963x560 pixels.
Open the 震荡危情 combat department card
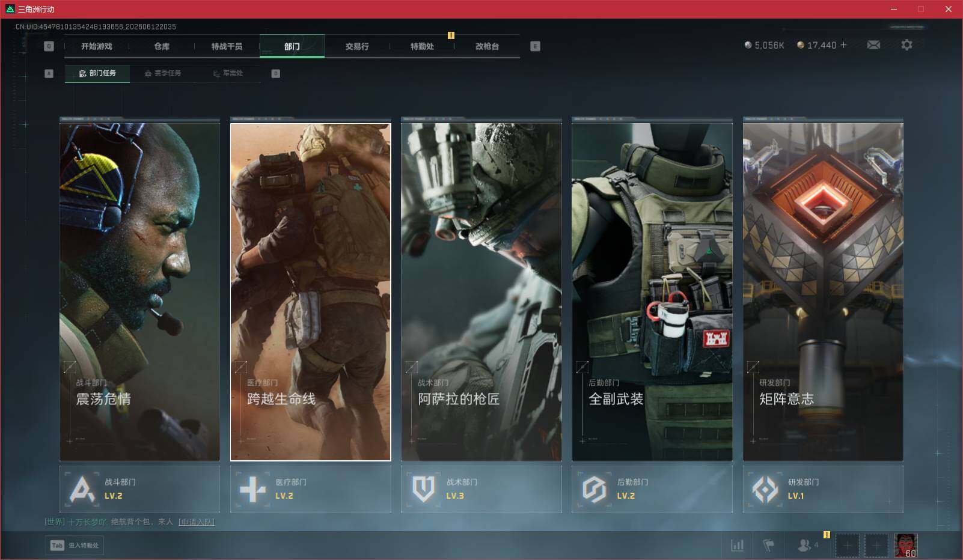(139, 291)
